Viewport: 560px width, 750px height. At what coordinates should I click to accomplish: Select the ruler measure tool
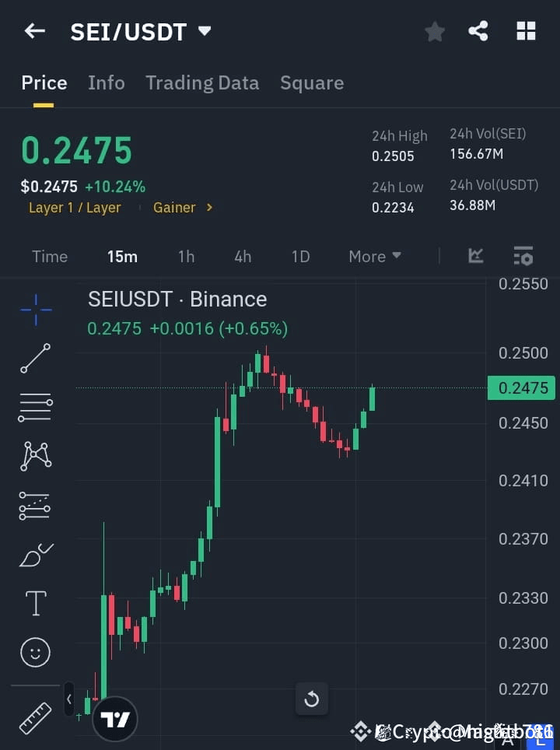click(x=35, y=718)
